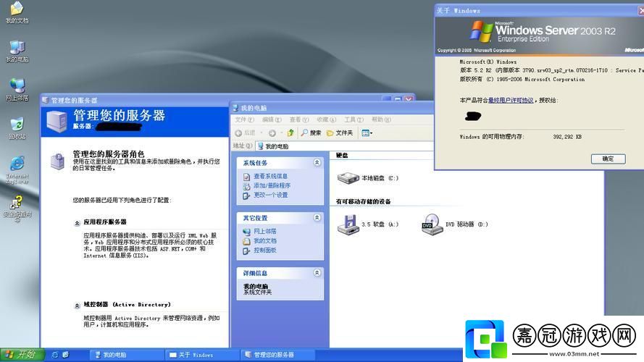644x362 pixels.
Task: Click the 管理您的服务器角色 section icon
Action: click(57, 161)
